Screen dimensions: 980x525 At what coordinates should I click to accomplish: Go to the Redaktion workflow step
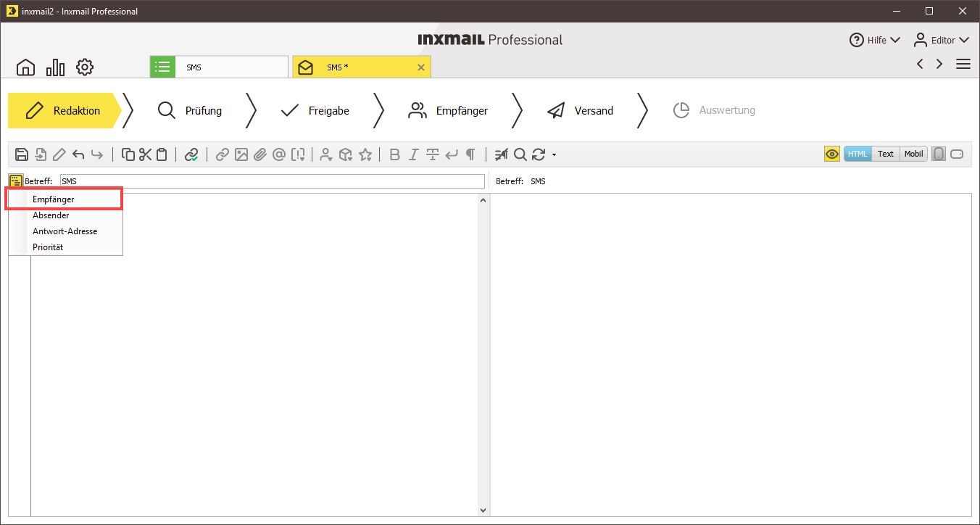click(64, 110)
